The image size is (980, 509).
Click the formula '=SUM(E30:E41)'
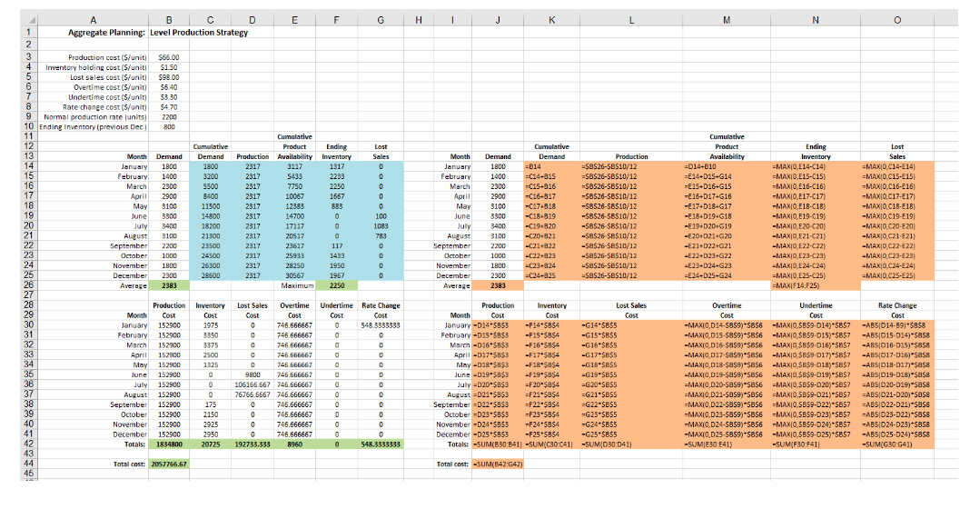pyautogui.click(x=727, y=444)
